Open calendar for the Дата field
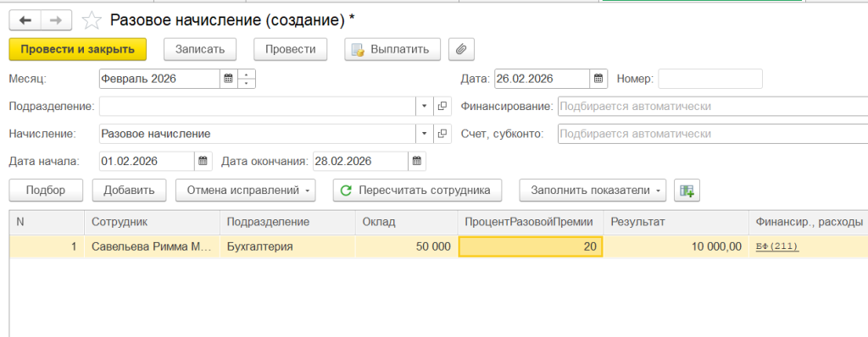This screenshot has width=868, height=337. click(x=598, y=79)
